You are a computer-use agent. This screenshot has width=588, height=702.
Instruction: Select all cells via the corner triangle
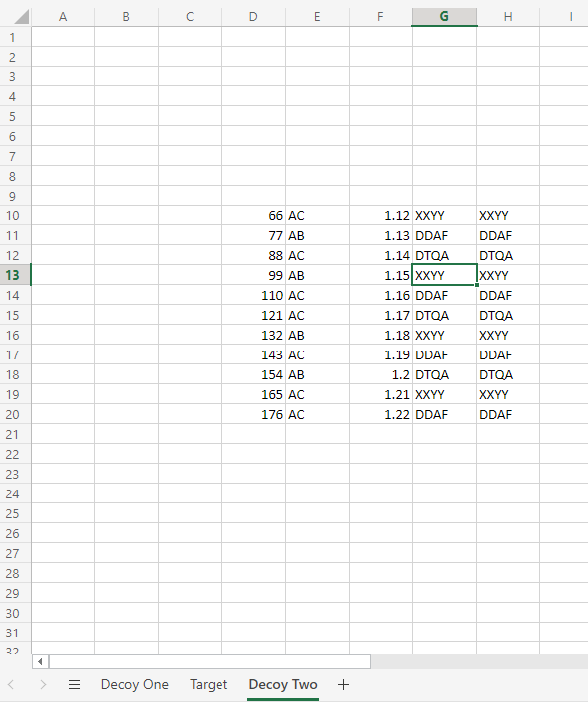(x=21, y=17)
